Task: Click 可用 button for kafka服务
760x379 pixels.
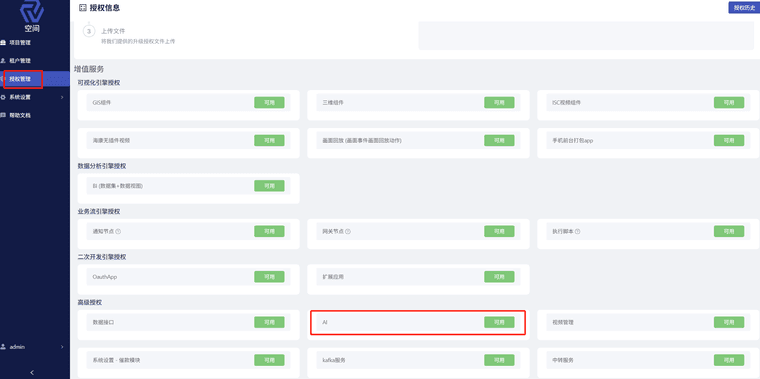Action: pyautogui.click(x=499, y=360)
